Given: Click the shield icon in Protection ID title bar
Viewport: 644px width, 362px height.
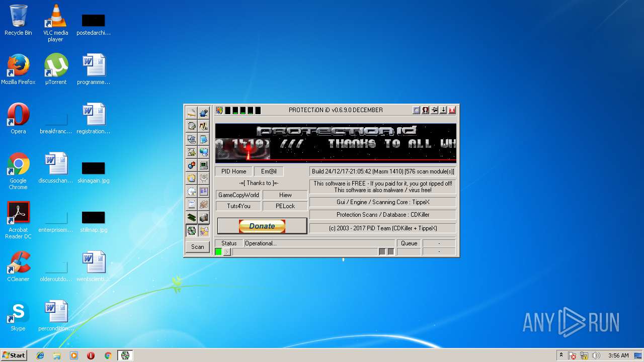Looking at the screenshot, I should click(x=219, y=110).
